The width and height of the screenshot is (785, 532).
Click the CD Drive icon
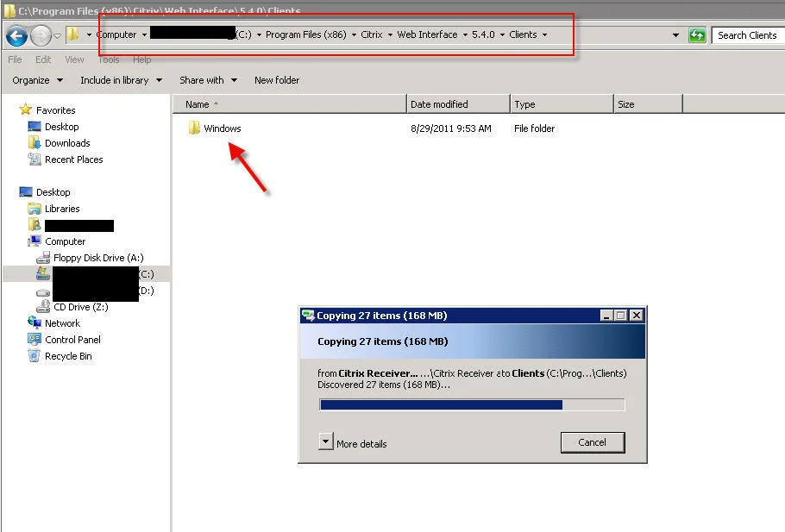click(x=43, y=306)
